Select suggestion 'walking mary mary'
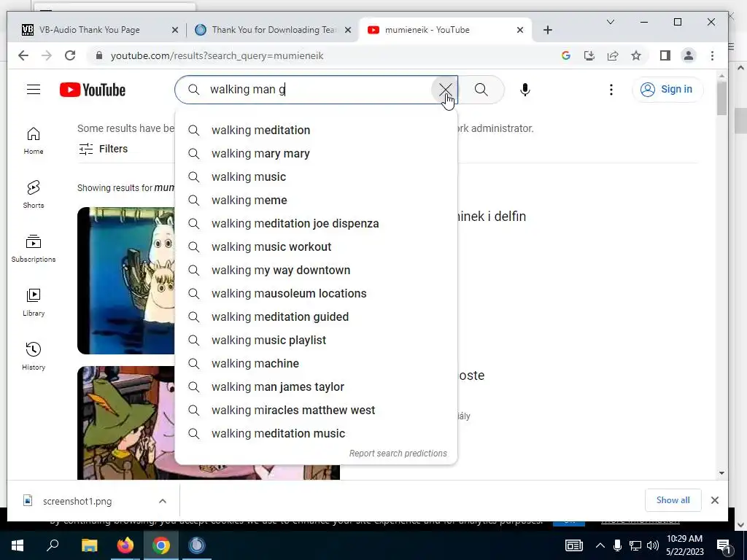 (x=317, y=153)
